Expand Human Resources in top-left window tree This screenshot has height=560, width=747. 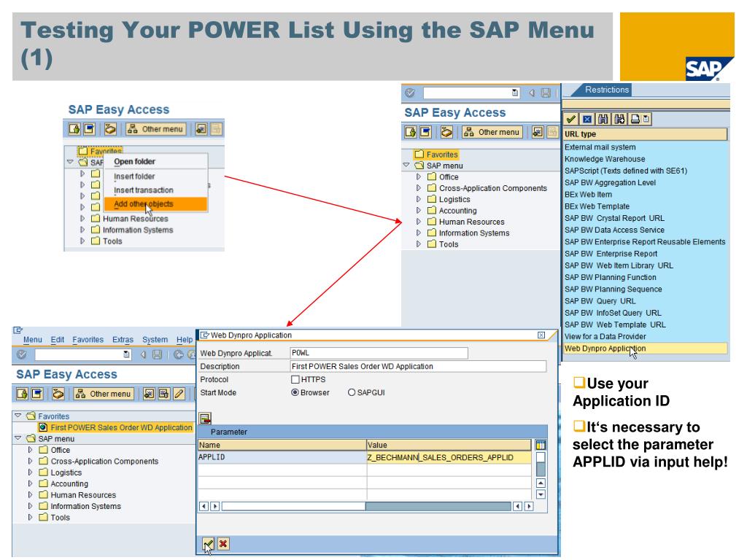point(82,219)
